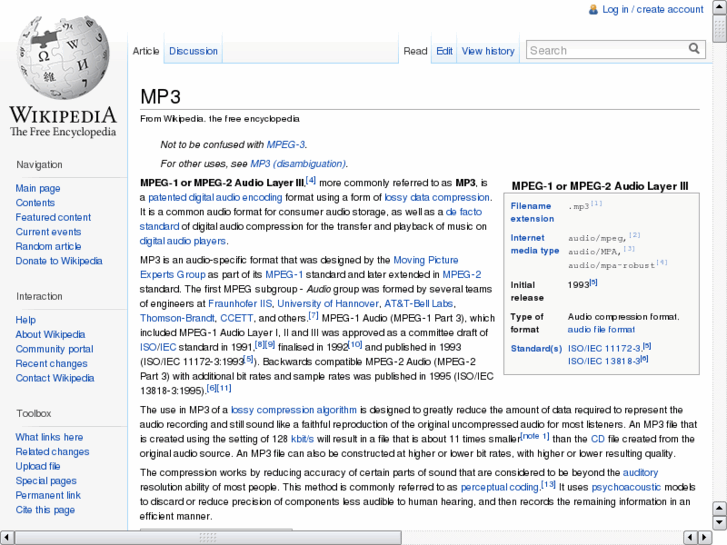This screenshot has width=727, height=545.
Task: Open Recent changes link
Action: click(x=51, y=364)
